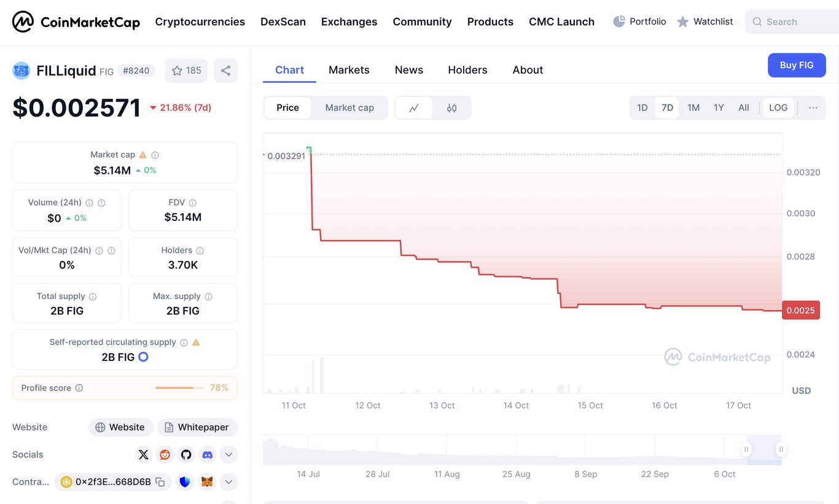Screen dimensions: 839x504
Task: Toggle the LOG scale on the chart
Action: coord(778,108)
